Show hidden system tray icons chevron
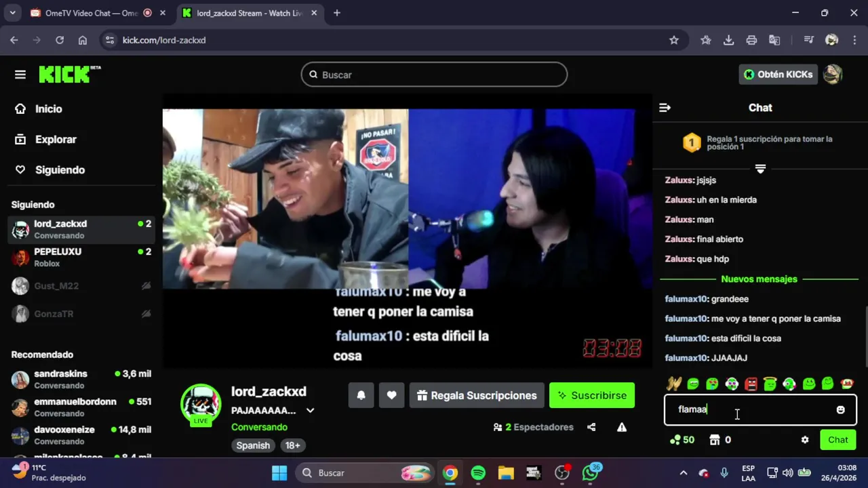This screenshot has height=488, width=868. 684,473
